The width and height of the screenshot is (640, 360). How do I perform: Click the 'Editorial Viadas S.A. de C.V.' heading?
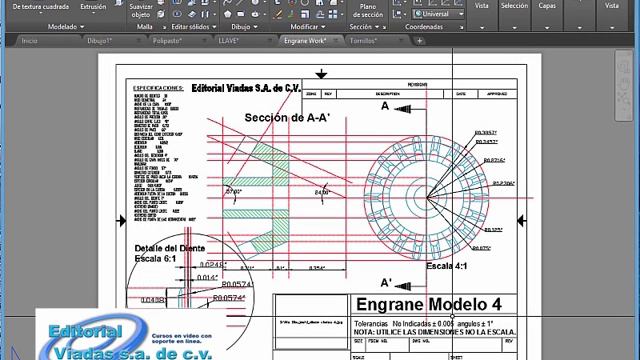[246, 88]
